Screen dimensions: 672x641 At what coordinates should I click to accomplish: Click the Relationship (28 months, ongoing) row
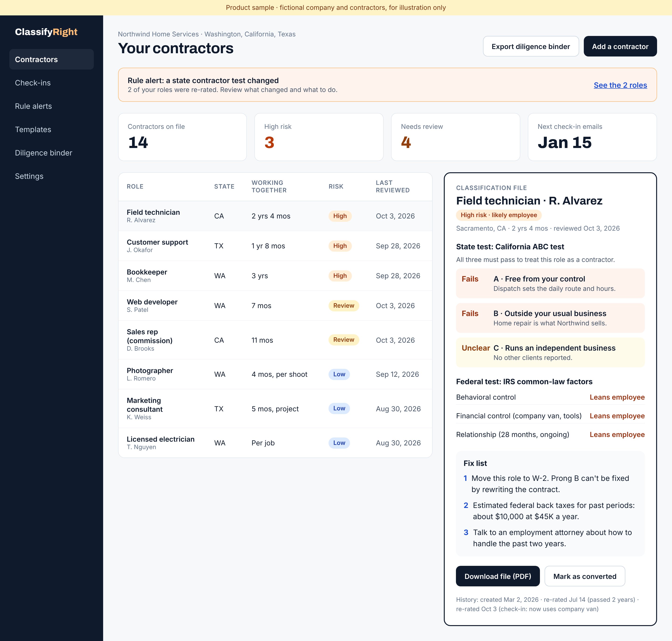click(550, 435)
